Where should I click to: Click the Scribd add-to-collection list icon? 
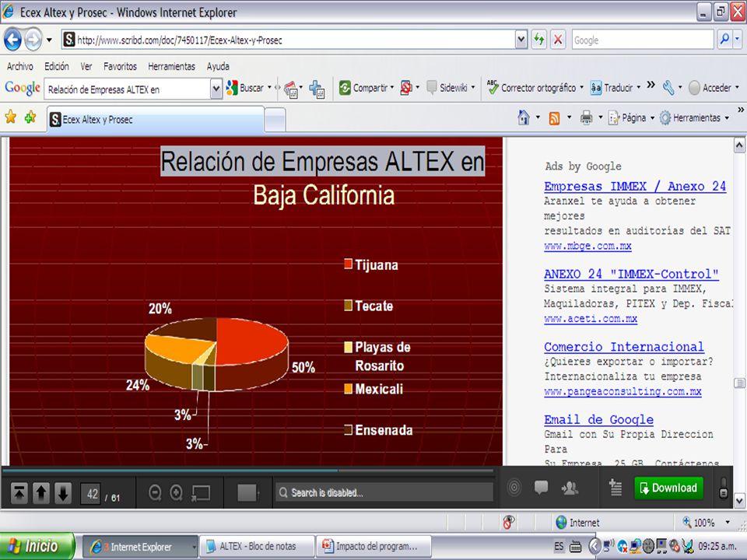click(615, 488)
